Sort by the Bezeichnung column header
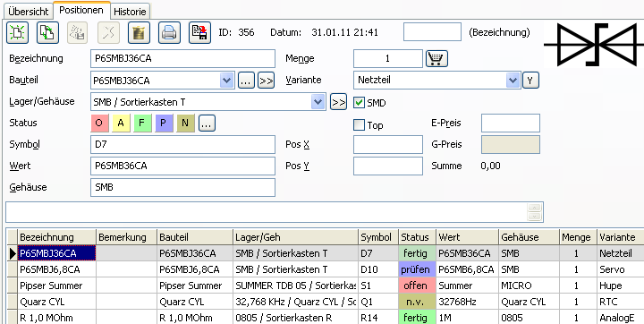Image resolution: width=644 pixels, height=324 pixels. 56,237
